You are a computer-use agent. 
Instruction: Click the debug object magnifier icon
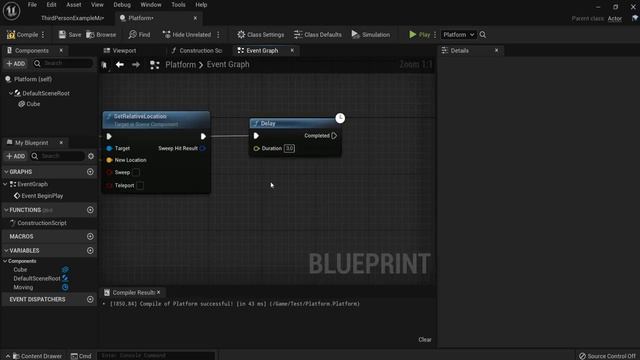483,35
